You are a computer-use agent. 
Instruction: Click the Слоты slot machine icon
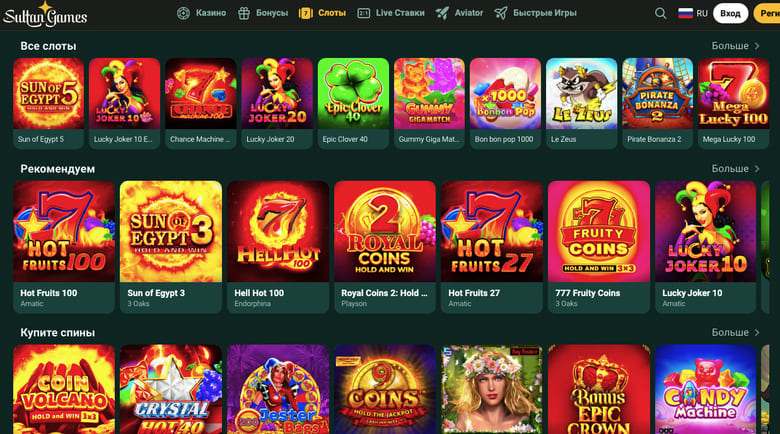click(x=305, y=13)
